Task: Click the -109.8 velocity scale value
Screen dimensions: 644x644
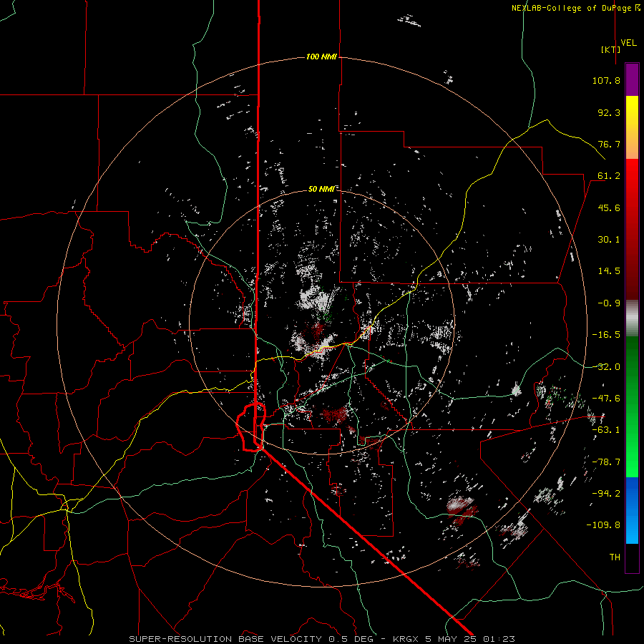Action: coord(604,525)
